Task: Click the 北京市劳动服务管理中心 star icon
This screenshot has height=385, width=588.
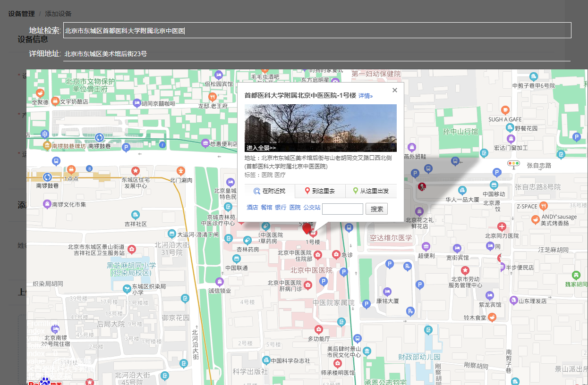Action: 465,270
